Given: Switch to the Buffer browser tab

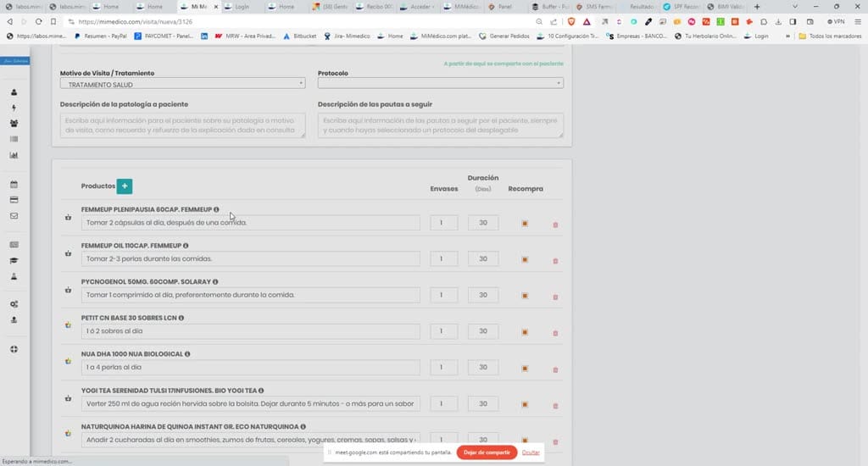Looking at the screenshot, I should coord(549,7).
